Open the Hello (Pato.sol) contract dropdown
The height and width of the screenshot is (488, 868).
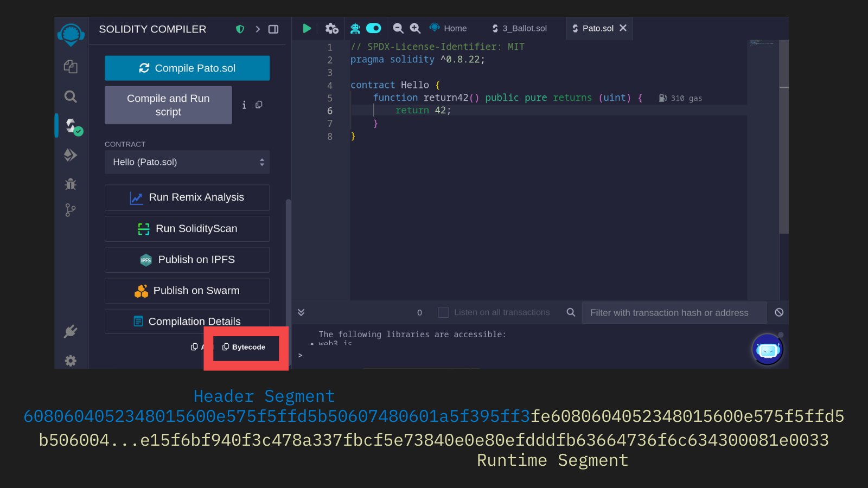(x=187, y=162)
